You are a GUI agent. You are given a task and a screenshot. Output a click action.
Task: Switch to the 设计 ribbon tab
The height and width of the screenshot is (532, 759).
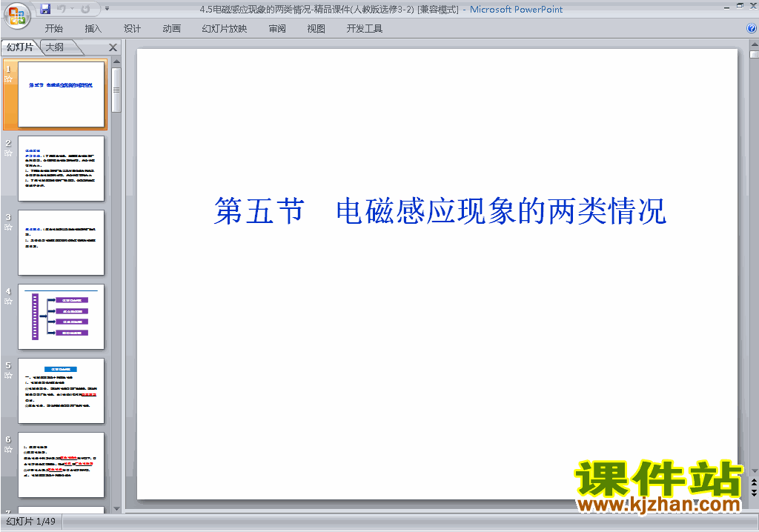(x=132, y=29)
